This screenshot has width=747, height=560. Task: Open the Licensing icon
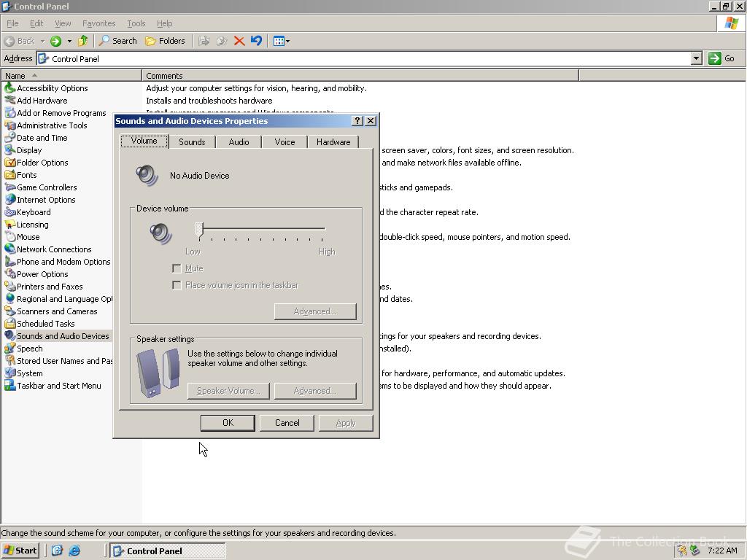click(x=9, y=225)
